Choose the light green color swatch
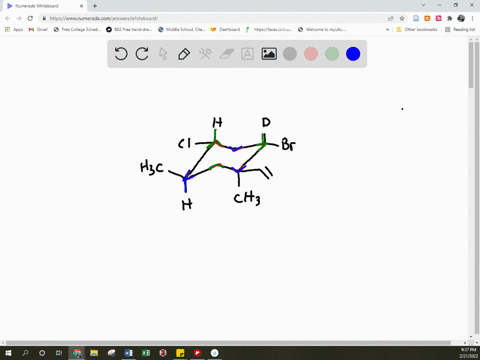This screenshot has height=360, width=480. coord(332,54)
